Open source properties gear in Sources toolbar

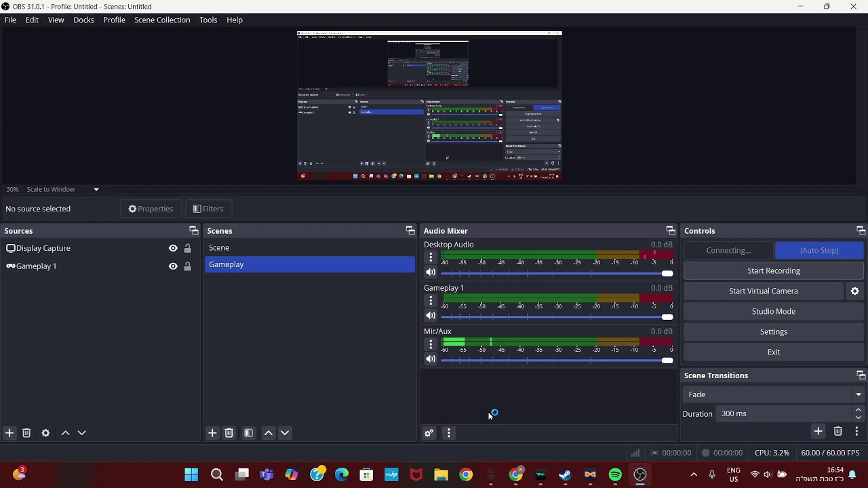45,432
